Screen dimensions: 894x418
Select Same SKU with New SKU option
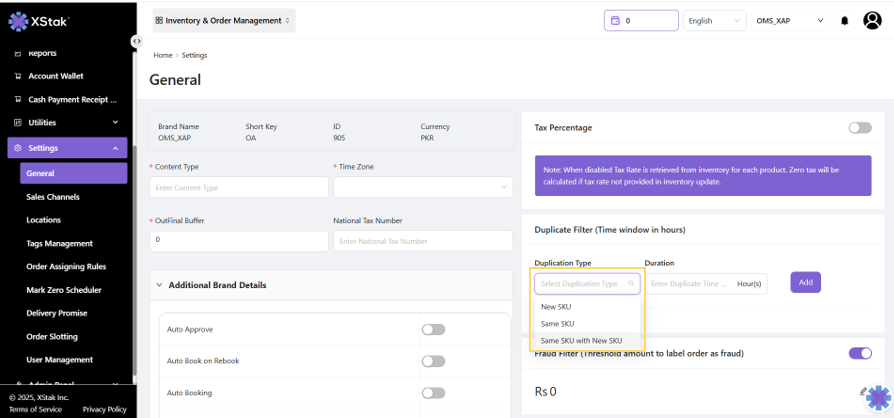click(x=581, y=341)
